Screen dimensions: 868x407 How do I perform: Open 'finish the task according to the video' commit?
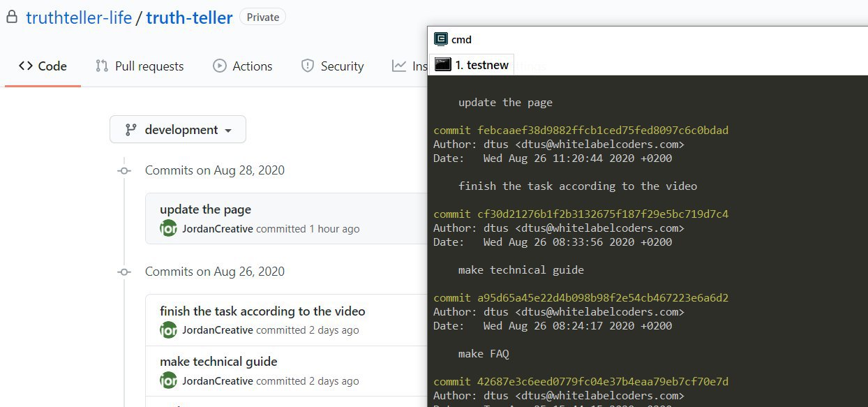pos(262,311)
